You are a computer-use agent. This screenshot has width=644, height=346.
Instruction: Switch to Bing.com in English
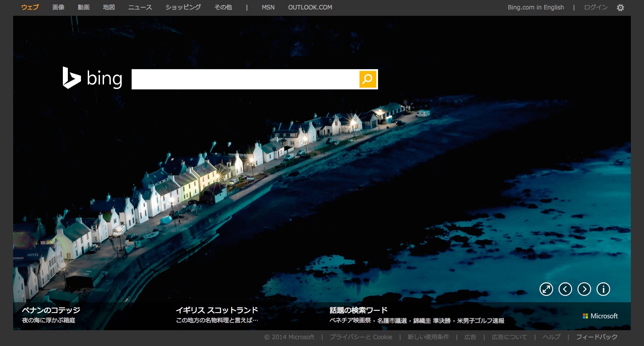click(535, 7)
